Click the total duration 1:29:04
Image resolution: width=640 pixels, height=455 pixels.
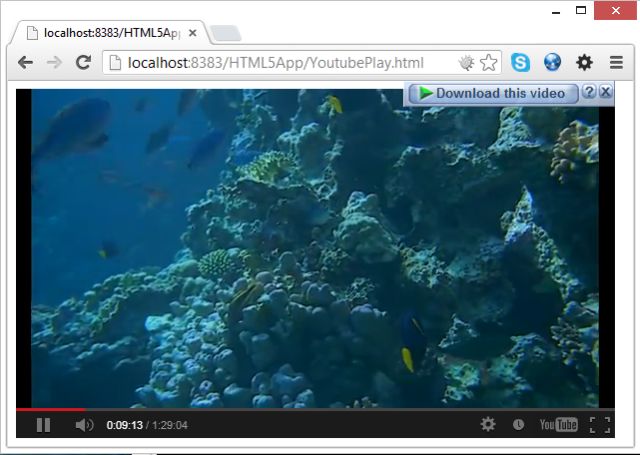[170, 425]
